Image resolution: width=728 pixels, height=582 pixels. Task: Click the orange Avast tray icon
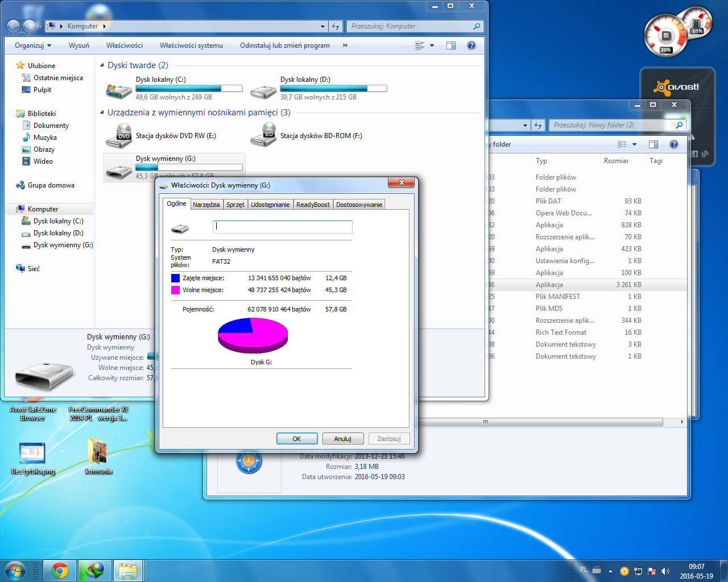[624, 571]
